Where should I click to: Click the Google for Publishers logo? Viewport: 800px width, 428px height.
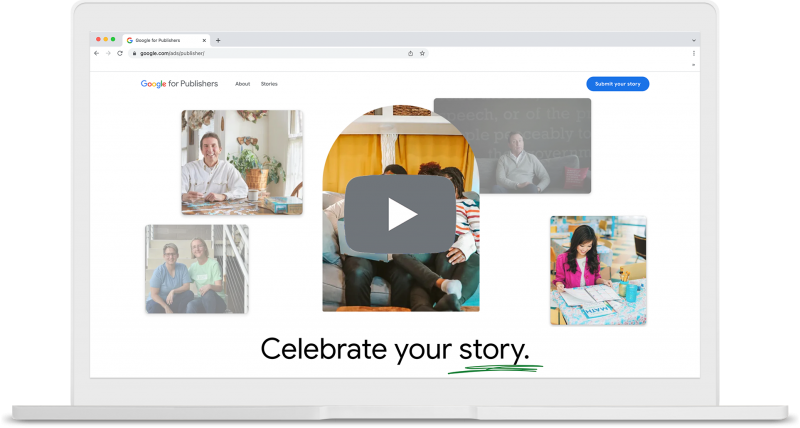point(179,84)
